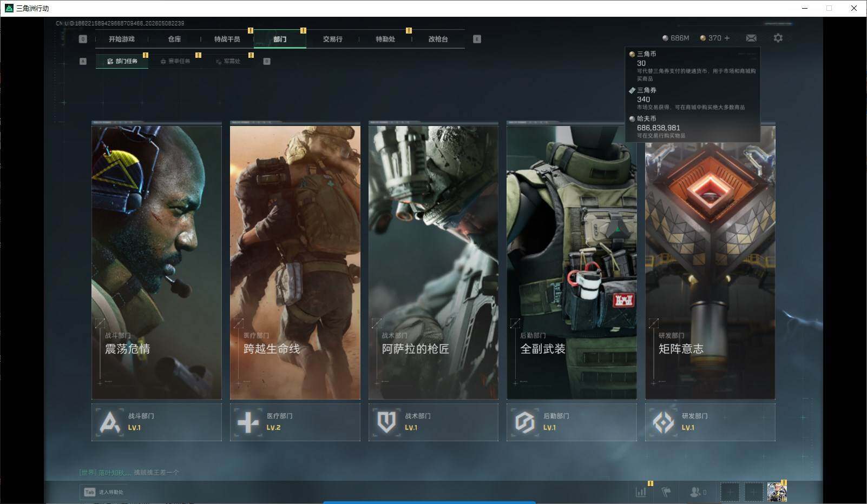Click the 三角洲行动 window title icon
This screenshot has height=504, width=867.
tap(9, 8)
